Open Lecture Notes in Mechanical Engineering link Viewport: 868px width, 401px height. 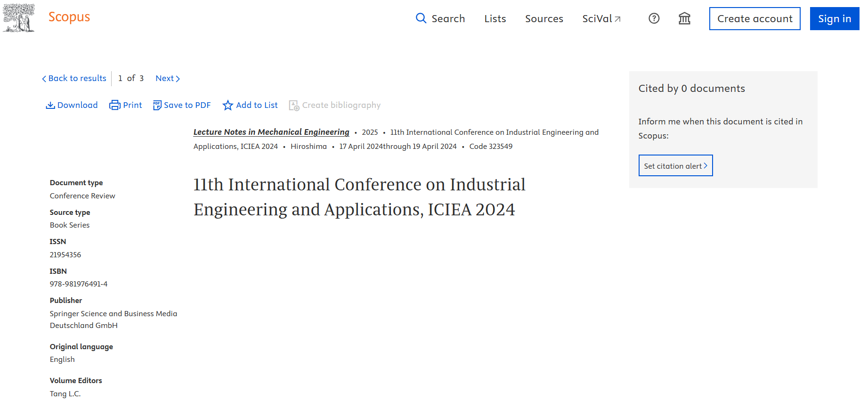point(271,132)
